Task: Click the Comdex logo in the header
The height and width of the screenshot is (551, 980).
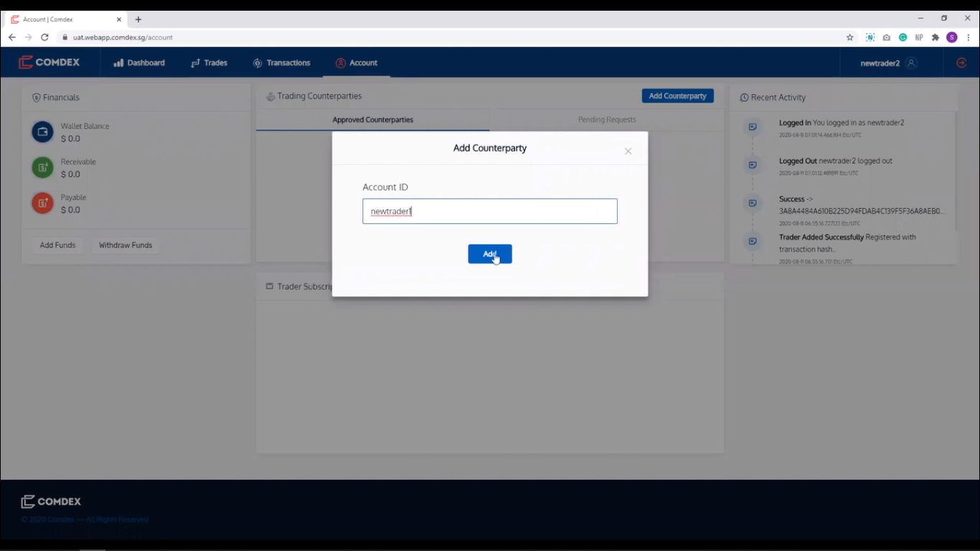Action: 50,62
